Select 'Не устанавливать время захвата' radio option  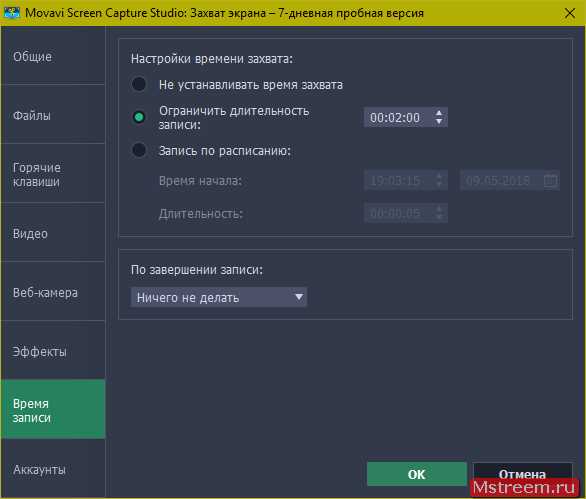(139, 84)
